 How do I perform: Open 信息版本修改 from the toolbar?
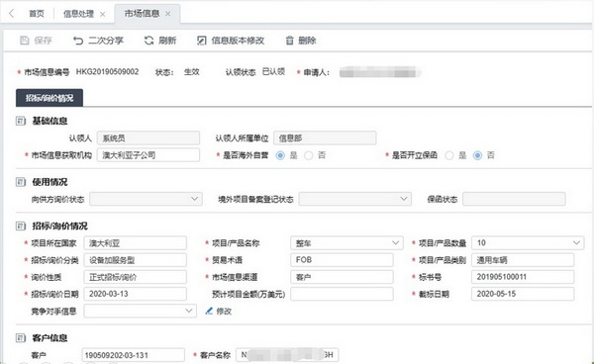pyautogui.click(x=231, y=41)
